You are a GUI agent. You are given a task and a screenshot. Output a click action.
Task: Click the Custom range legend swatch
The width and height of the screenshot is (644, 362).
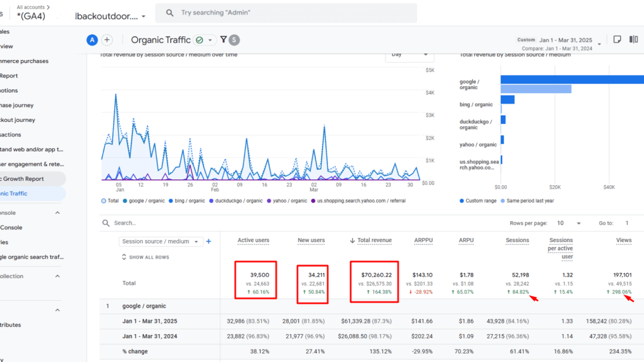pos(462,201)
